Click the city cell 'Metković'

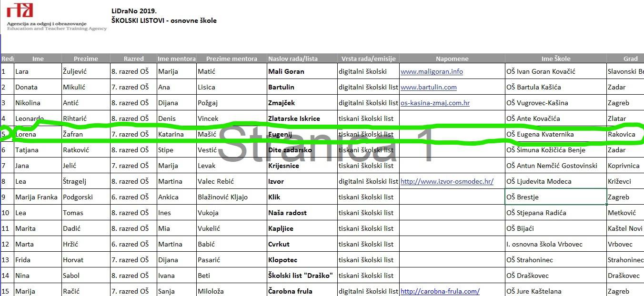coord(625,213)
